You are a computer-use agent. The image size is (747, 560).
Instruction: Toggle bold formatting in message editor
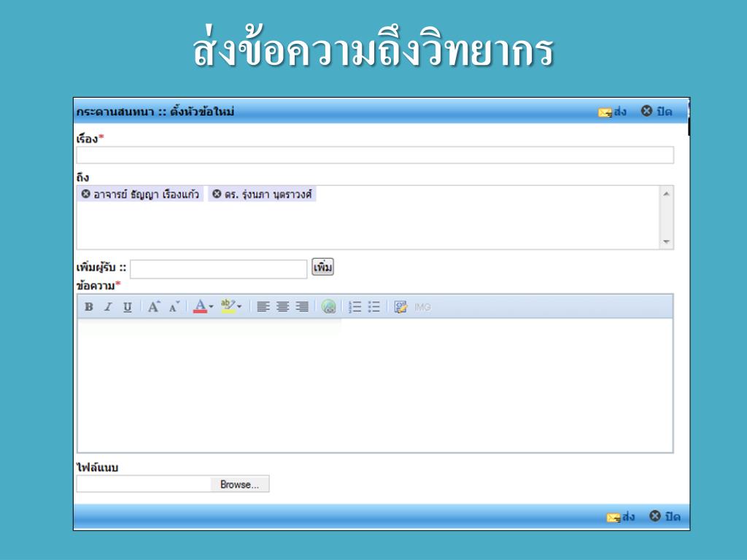(x=88, y=307)
